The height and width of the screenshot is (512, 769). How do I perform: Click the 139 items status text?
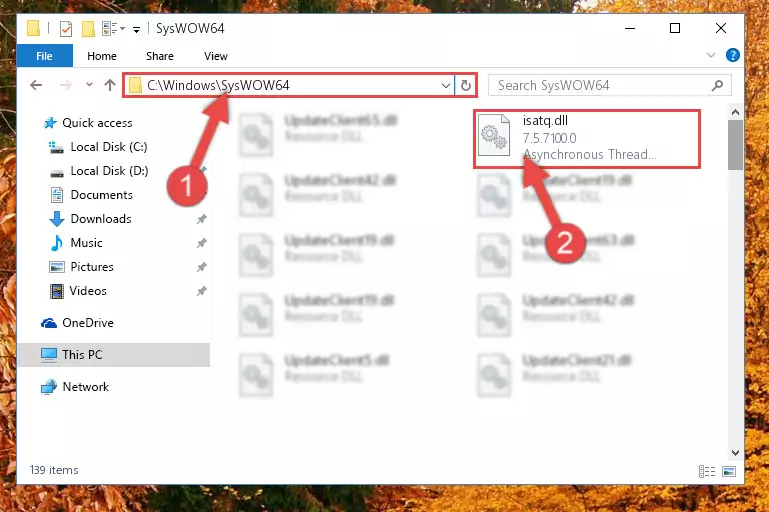54,470
